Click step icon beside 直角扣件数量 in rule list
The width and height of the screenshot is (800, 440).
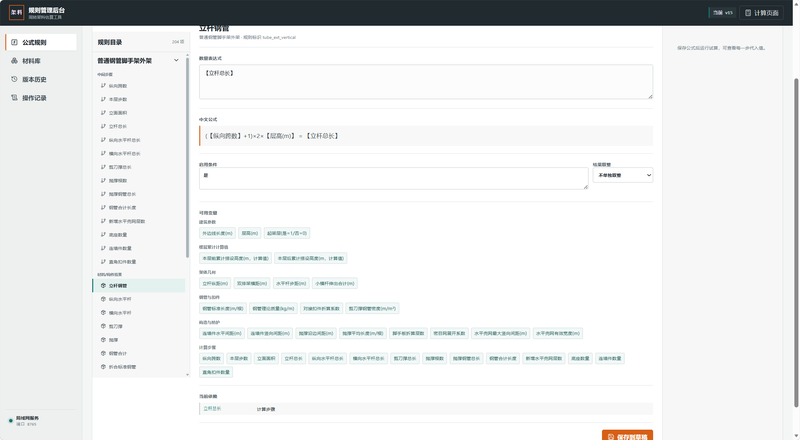(x=104, y=261)
